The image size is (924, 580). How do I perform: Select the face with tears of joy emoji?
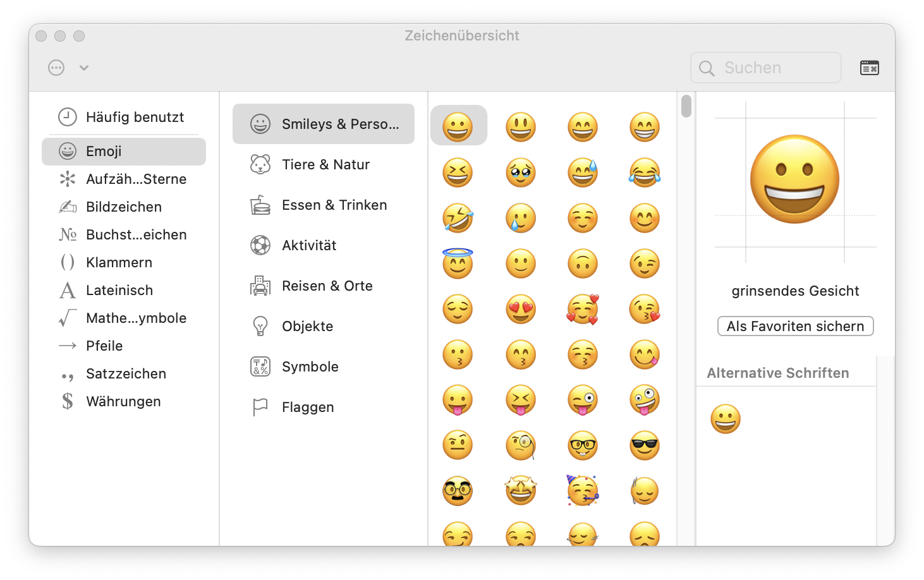(x=645, y=172)
